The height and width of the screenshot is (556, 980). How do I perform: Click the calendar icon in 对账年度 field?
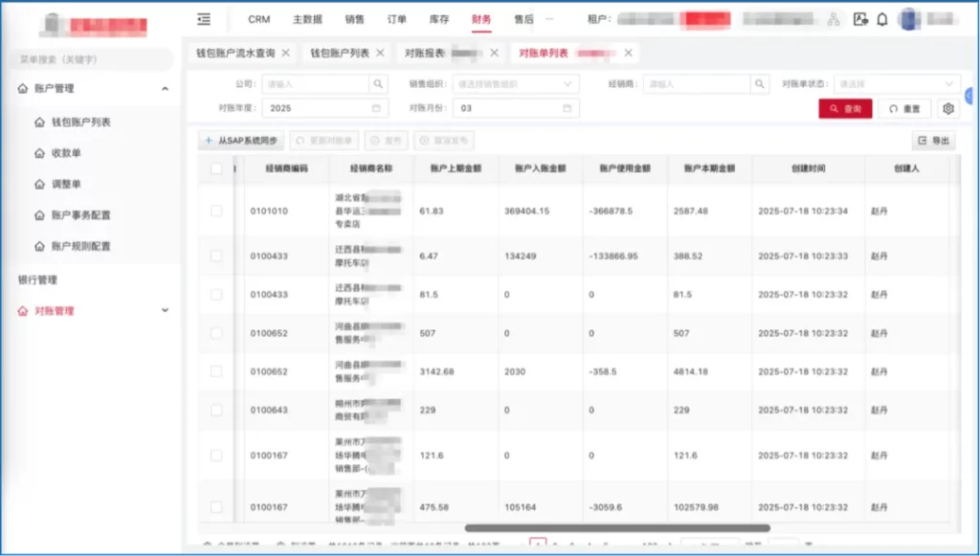tap(376, 108)
